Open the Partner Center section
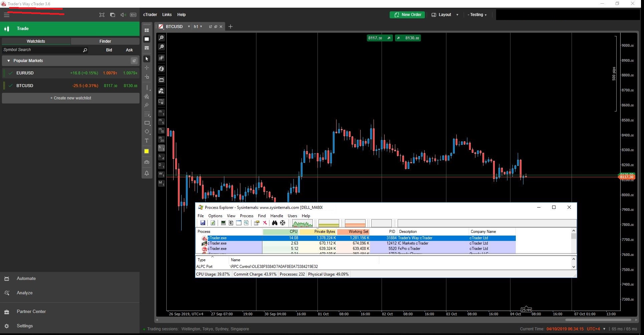 click(70, 312)
